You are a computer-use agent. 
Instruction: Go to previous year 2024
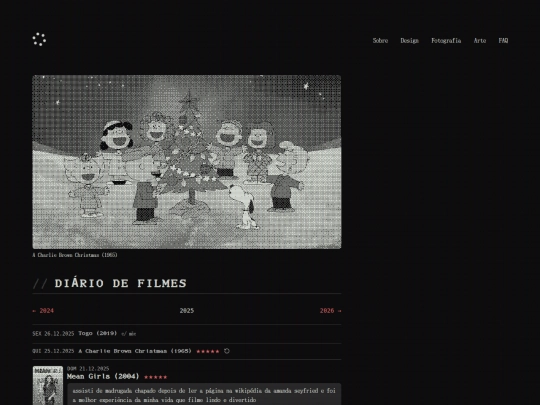tap(43, 311)
